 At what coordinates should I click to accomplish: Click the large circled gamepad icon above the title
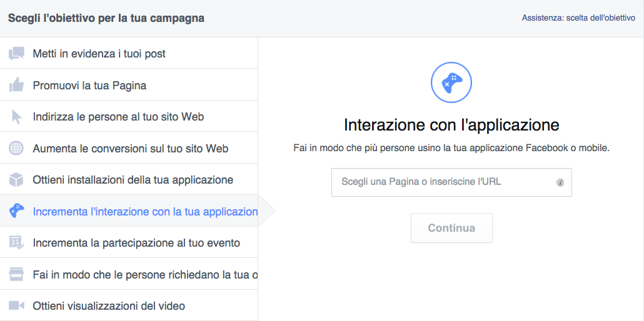point(451,82)
